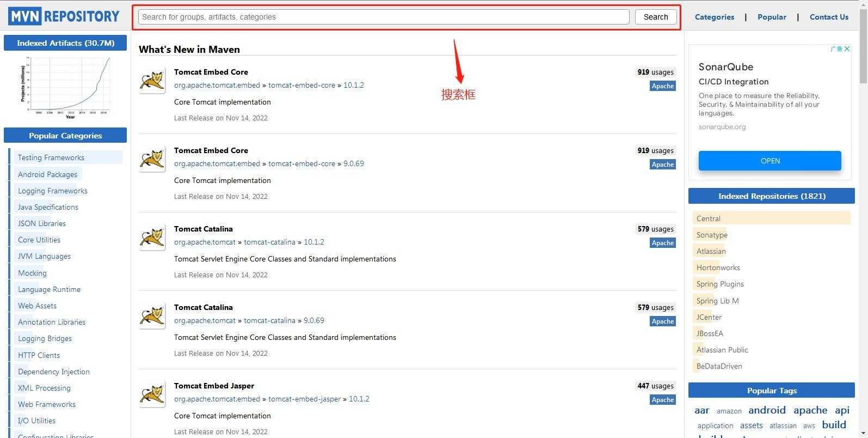Screen dimensions: 868x438
Task: Click version 9.0.69 of tomcat-embed-core
Action: point(354,163)
